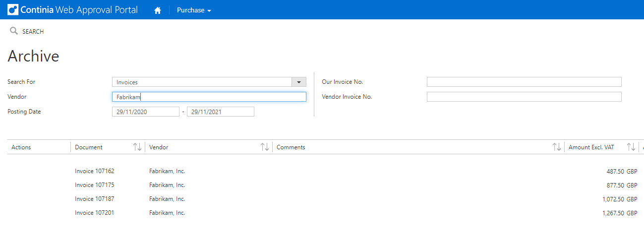
Task: Click the SEARCH button label
Action: click(x=33, y=32)
